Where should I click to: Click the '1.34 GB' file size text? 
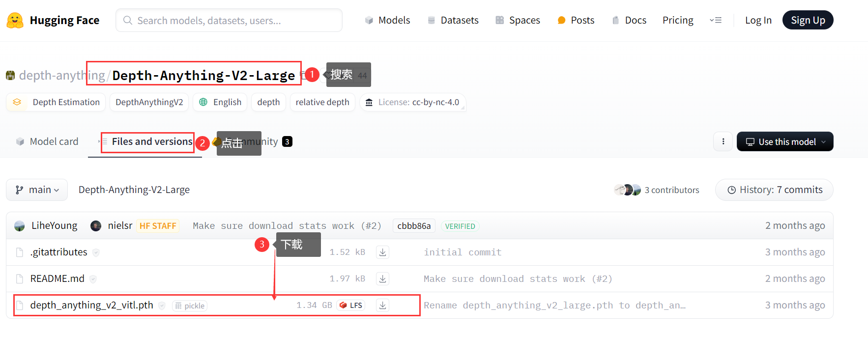pos(315,305)
